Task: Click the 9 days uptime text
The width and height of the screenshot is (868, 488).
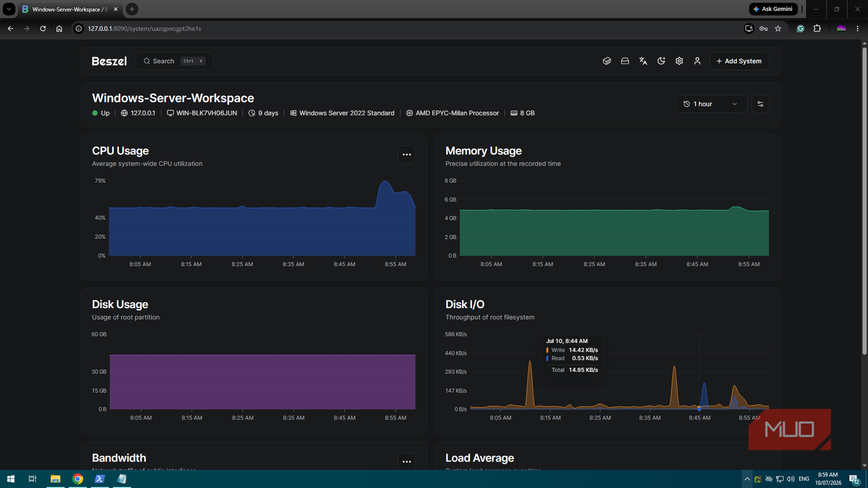Action: pyautogui.click(x=268, y=113)
